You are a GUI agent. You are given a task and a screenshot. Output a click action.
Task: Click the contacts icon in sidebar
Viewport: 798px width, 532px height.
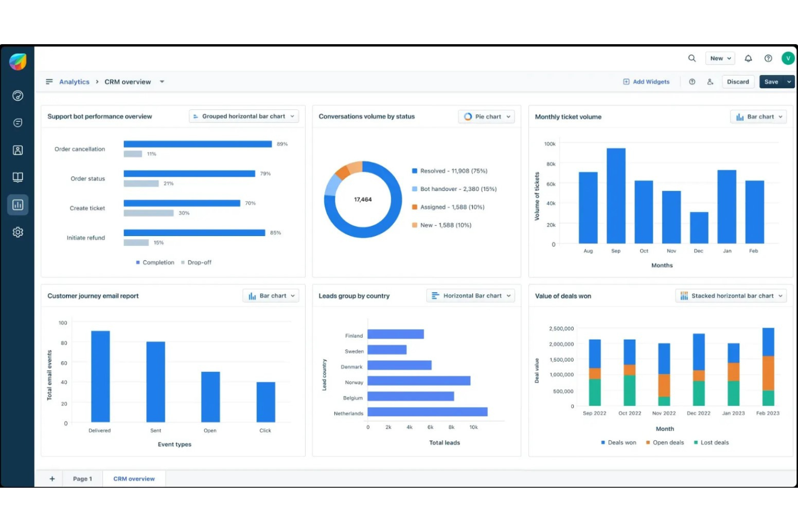[18, 150]
